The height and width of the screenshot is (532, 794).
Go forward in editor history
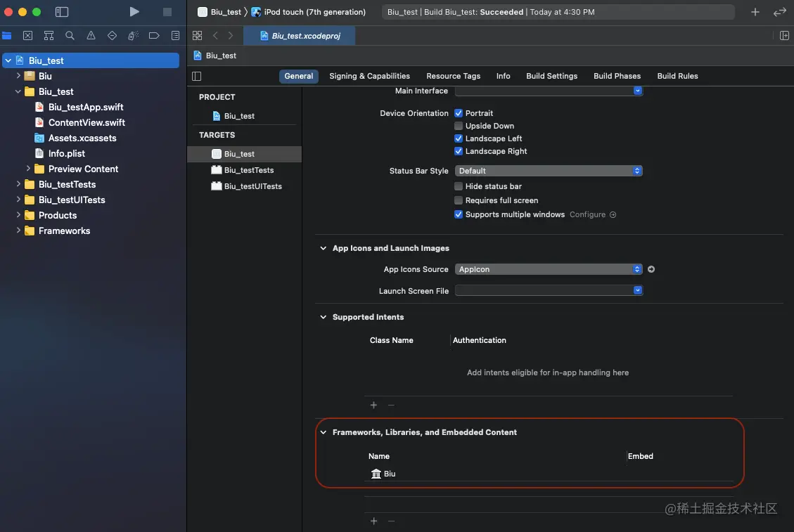231,35
